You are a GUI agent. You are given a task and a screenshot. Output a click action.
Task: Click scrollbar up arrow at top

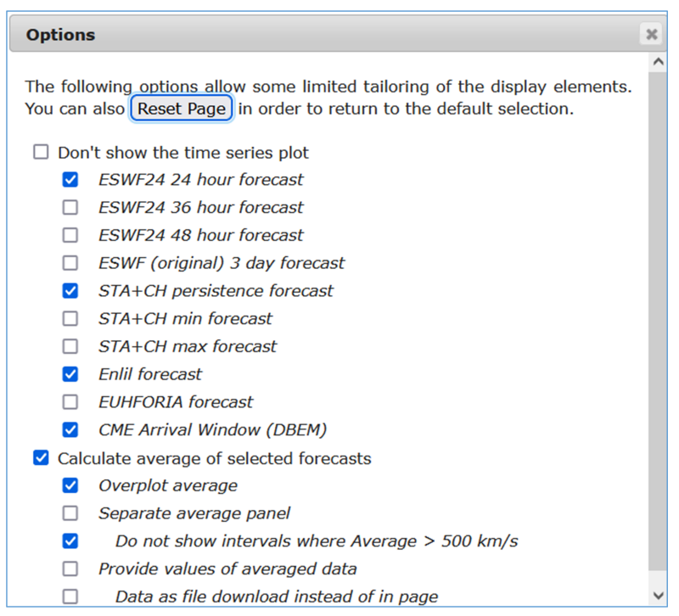pyautogui.click(x=657, y=62)
